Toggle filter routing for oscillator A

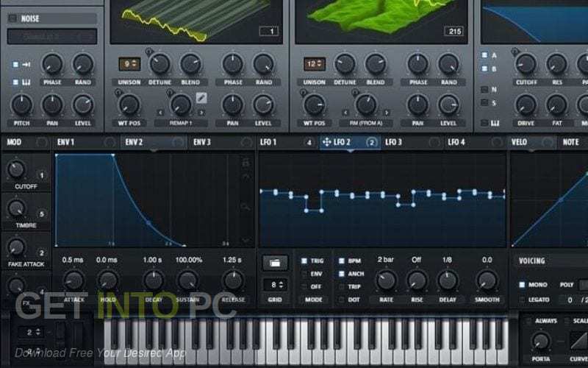[x=484, y=56]
